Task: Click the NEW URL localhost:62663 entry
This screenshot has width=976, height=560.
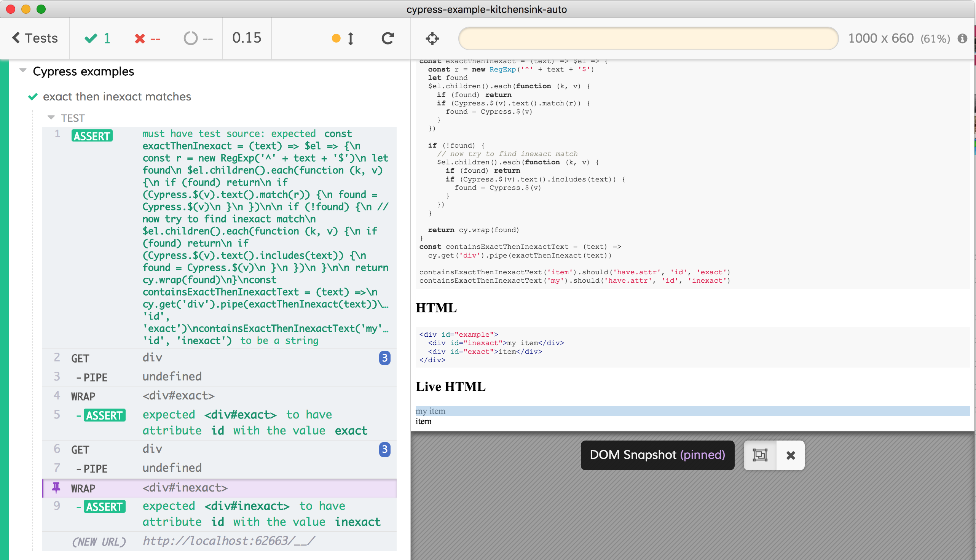Action: click(219, 541)
